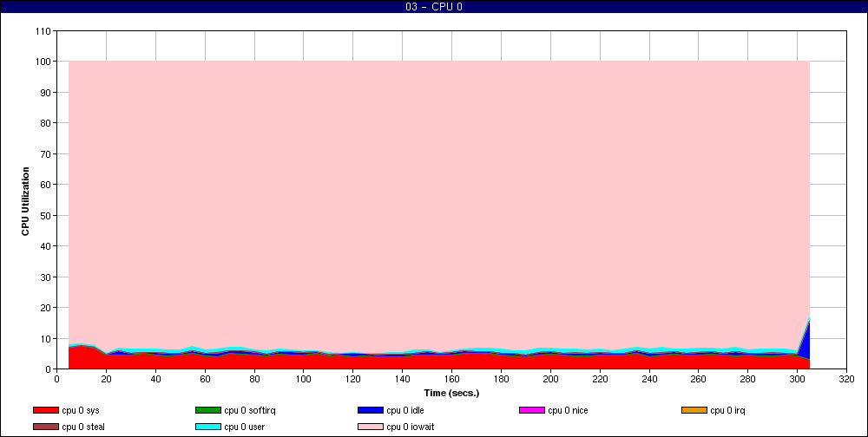Click the 'CPU Utilization' y-axis label
The width and height of the screenshot is (868, 437).
[25, 201]
